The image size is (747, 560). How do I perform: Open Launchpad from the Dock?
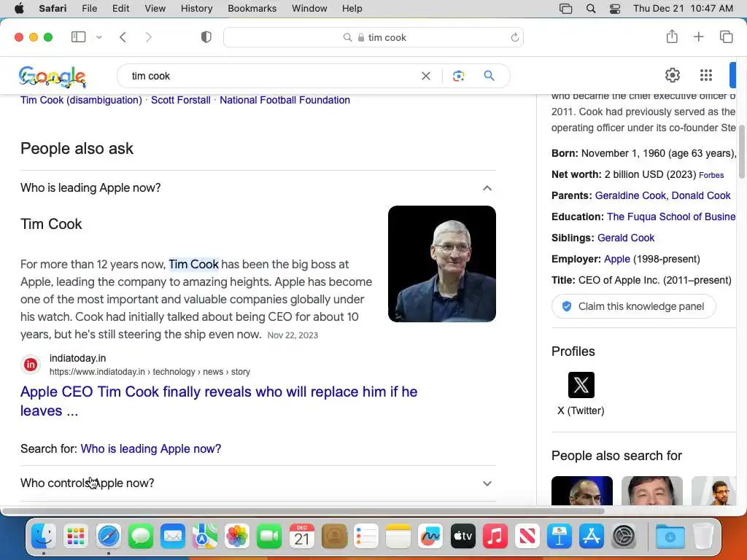(76, 537)
